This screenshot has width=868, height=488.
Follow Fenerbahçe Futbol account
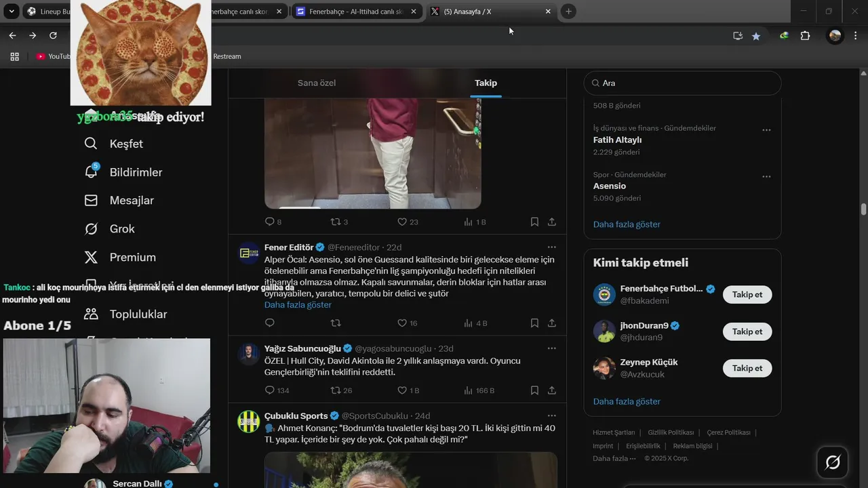coord(747,295)
